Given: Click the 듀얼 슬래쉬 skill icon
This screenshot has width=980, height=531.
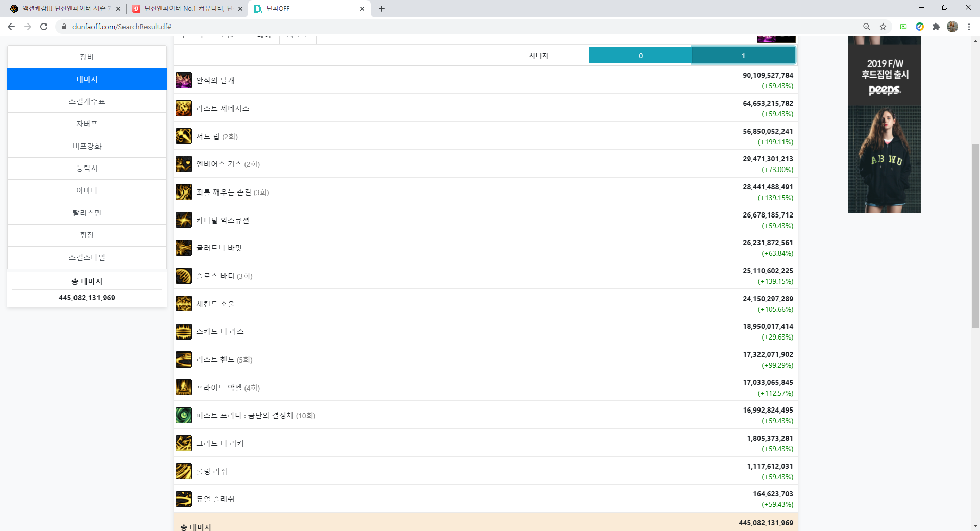Looking at the screenshot, I should click(183, 499).
